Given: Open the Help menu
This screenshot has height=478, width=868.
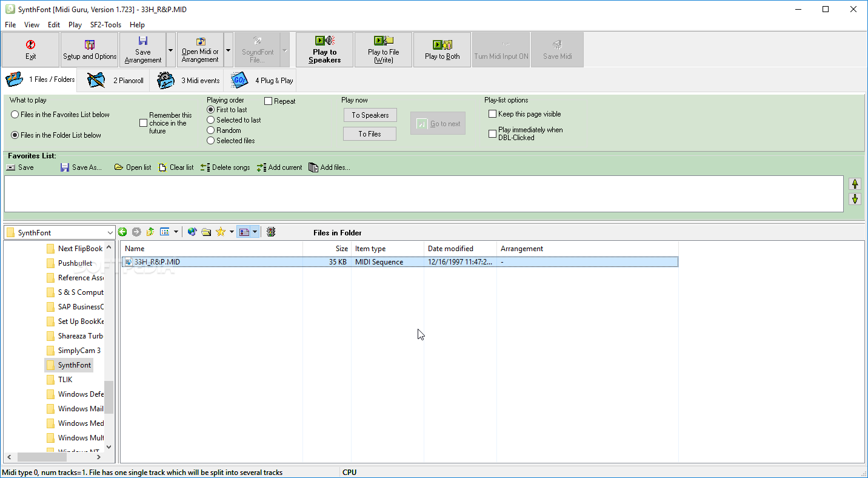Looking at the screenshot, I should pos(137,25).
